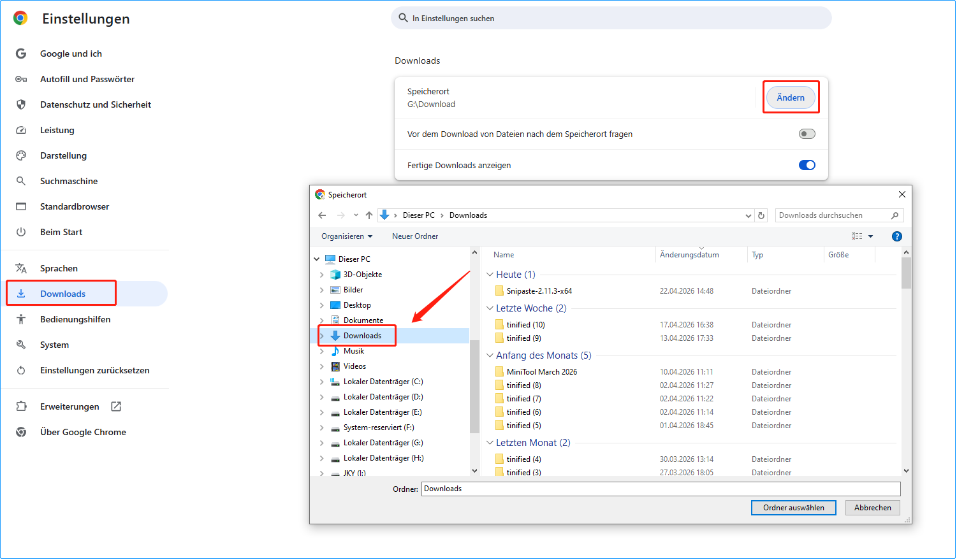Image resolution: width=957 pixels, height=560 pixels.
Task: Click the Autofill und Passwörter key icon
Action: [x=21, y=79]
